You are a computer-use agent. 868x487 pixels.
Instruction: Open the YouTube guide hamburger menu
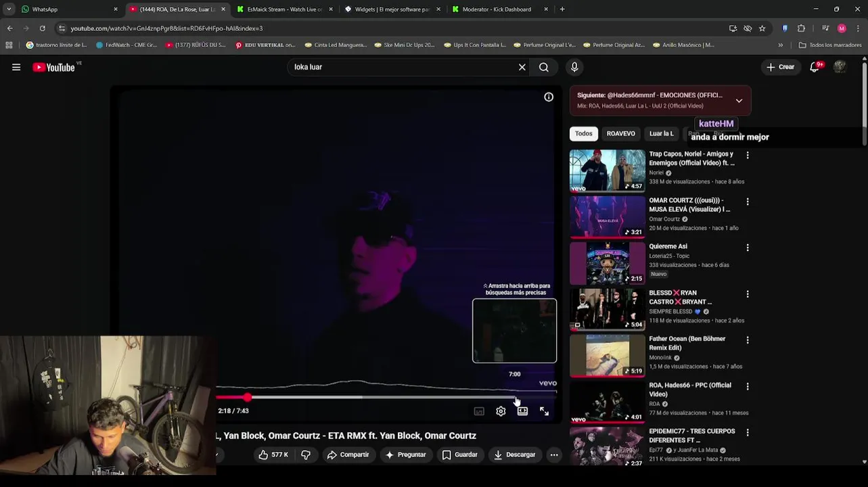click(x=16, y=67)
